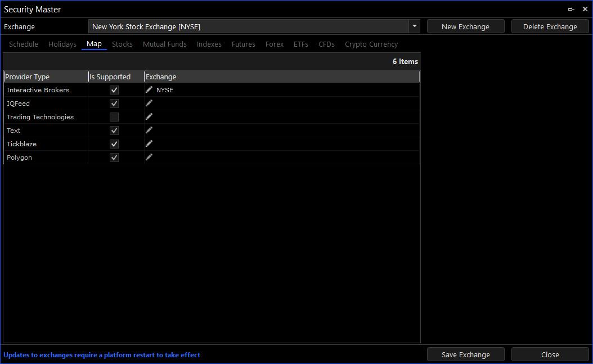Go to the Crypto Currency tab
593x364 pixels.
pyautogui.click(x=371, y=44)
